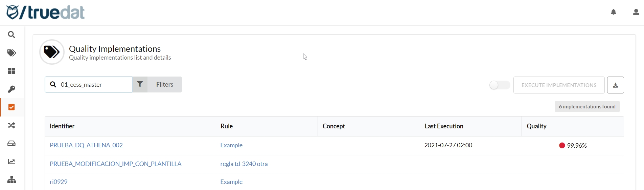The width and height of the screenshot is (644, 190).
Task: Click the hard drive icon in sidebar
Action: tap(11, 144)
